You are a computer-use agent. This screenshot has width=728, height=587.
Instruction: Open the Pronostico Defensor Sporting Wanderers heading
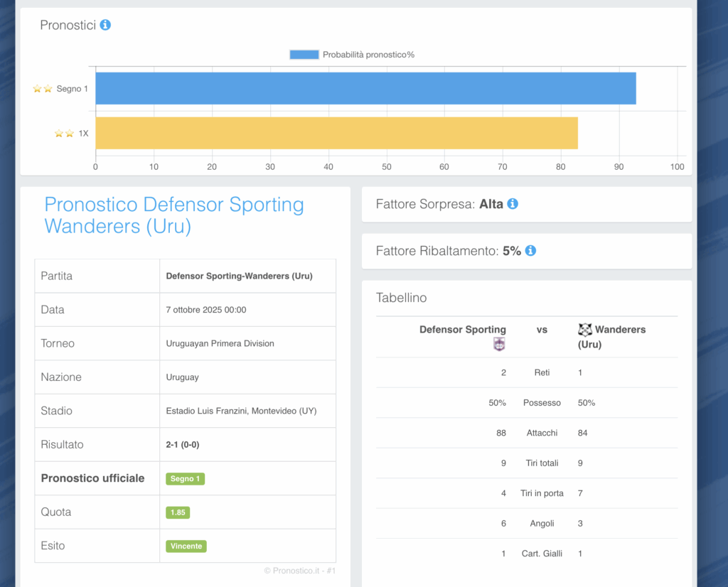[174, 215]
